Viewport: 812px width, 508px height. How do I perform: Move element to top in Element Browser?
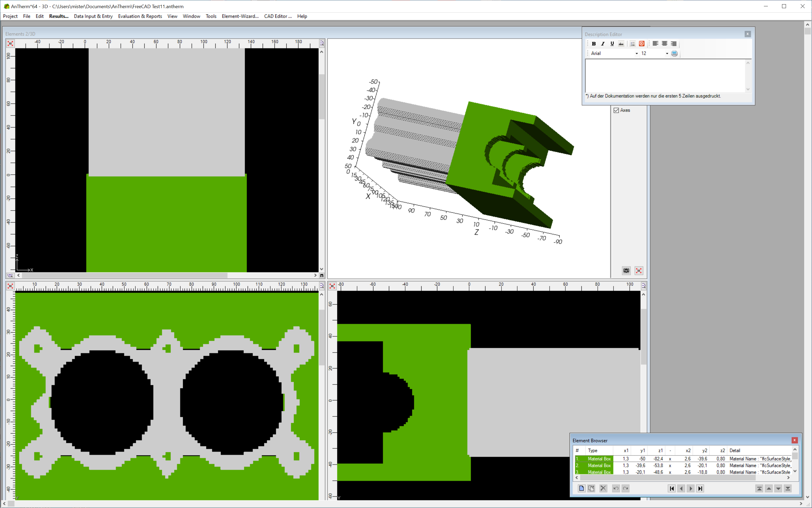coord(759,488)
